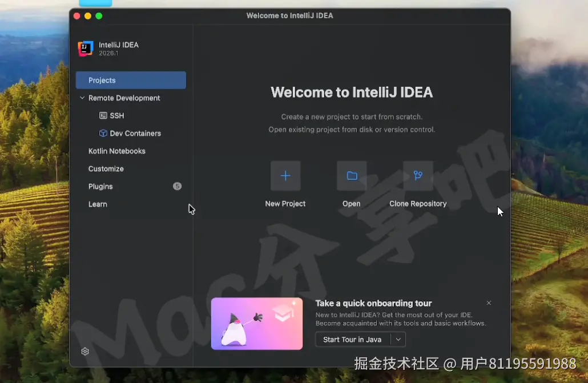Collapse the Remote Development section
588x383 pixels.
tap(82, 98)
